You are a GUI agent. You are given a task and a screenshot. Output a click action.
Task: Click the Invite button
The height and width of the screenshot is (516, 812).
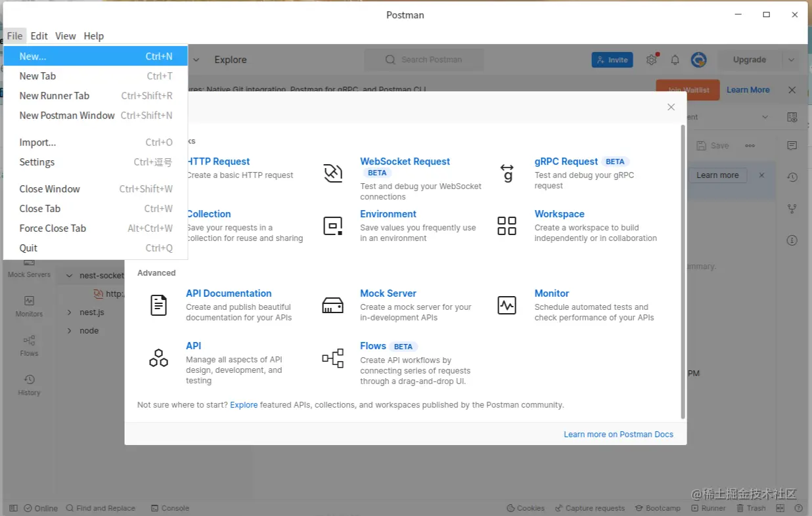point(612,60)
